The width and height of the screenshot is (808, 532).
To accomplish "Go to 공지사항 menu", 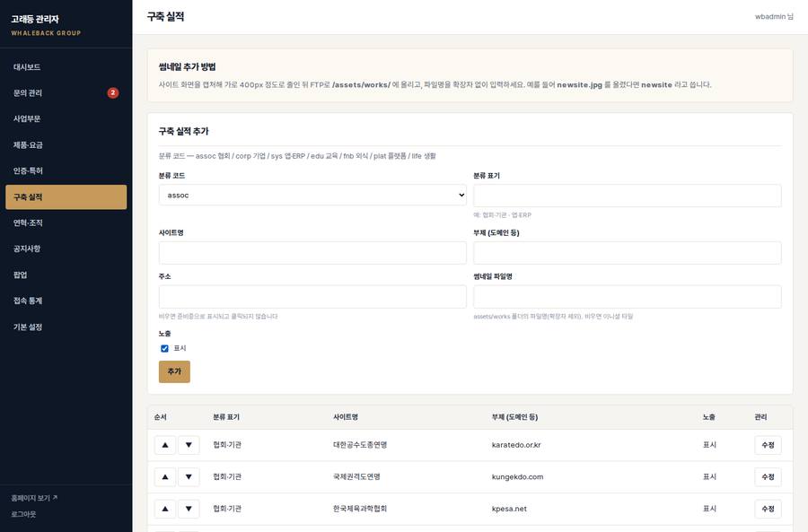I will click(x=66, y=249).
